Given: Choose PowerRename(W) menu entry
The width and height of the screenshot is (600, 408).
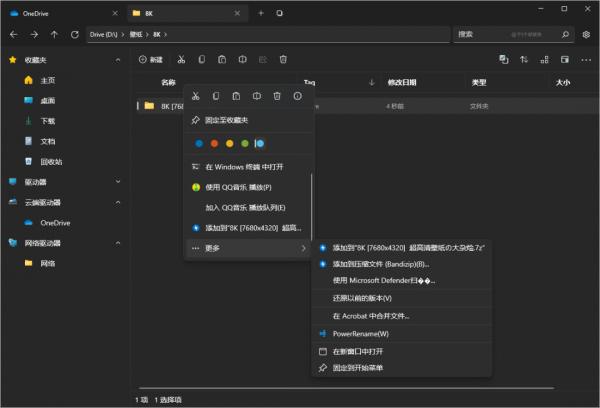Looking at the screenshot, I should (x=402, y=334).
